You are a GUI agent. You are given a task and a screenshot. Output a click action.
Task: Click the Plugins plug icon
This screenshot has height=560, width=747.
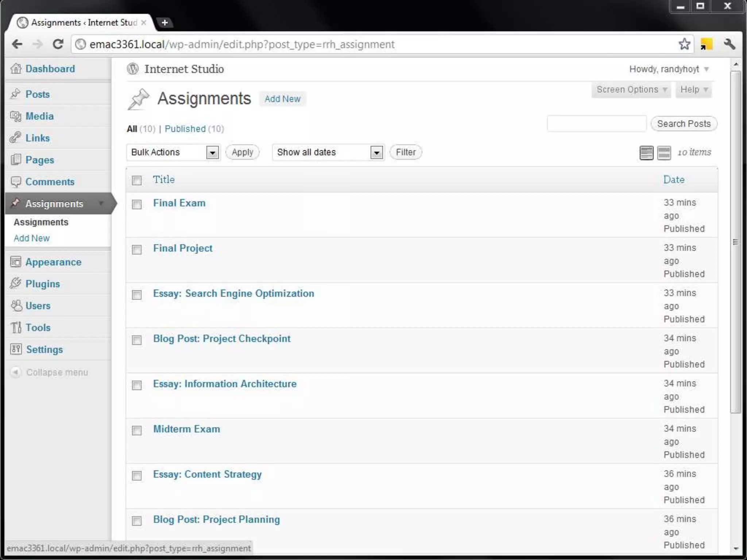[16, 283]
